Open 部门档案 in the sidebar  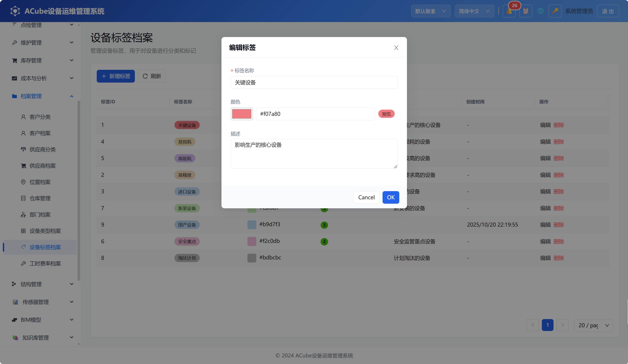point(40,215)
